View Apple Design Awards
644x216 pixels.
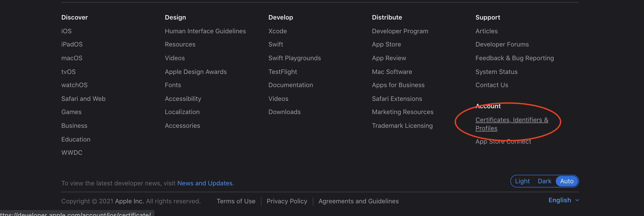pos(196,72)
